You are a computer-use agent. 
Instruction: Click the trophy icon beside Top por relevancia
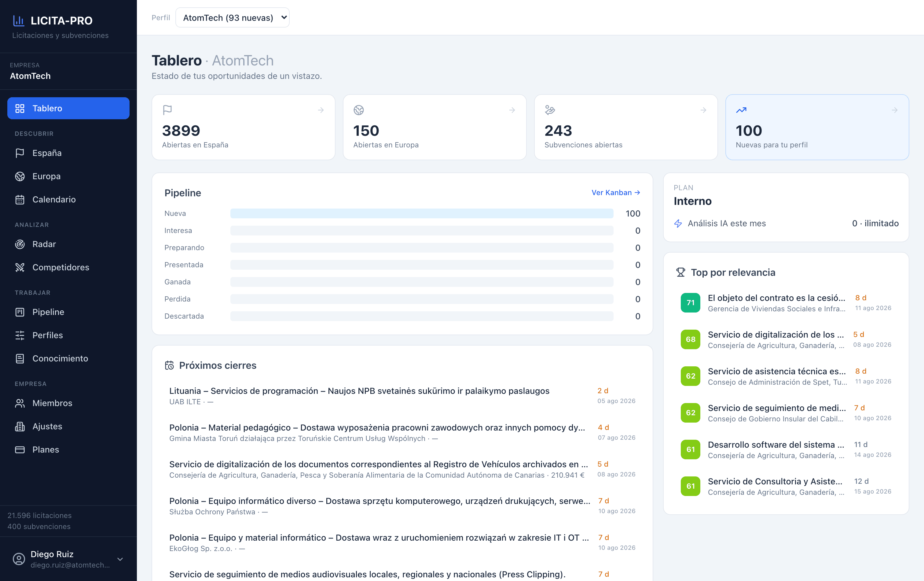coord(680,272)
